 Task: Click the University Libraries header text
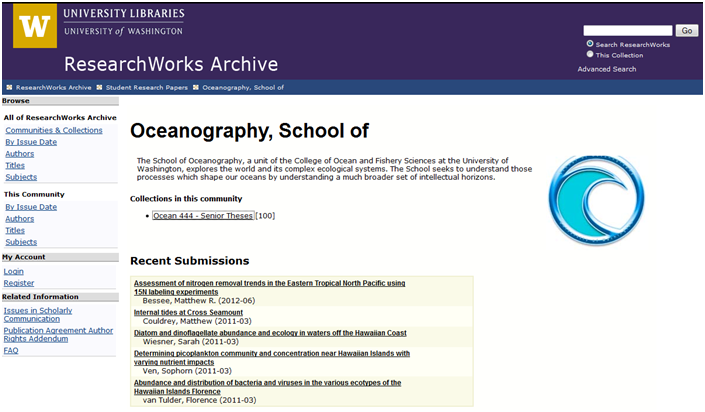pos(124,13)
